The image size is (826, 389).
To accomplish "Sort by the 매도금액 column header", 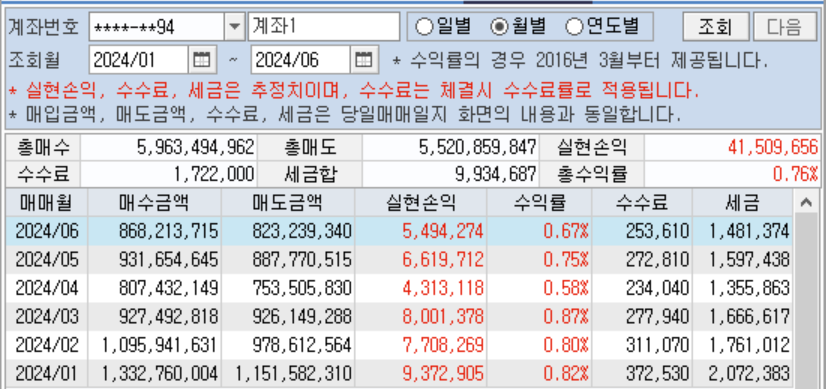I will tap(288, 202).
